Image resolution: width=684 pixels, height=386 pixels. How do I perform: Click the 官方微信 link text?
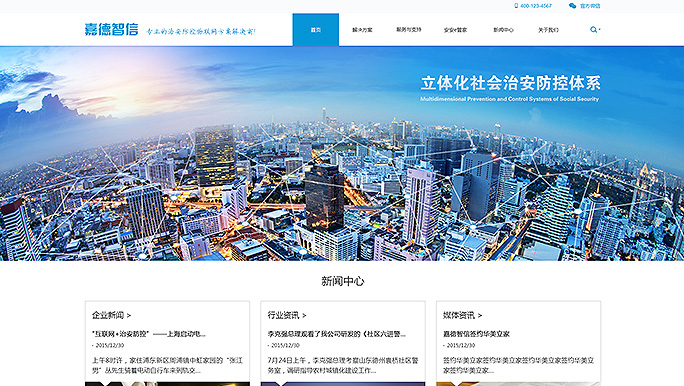pyautogui.click(x=590, y=6)
